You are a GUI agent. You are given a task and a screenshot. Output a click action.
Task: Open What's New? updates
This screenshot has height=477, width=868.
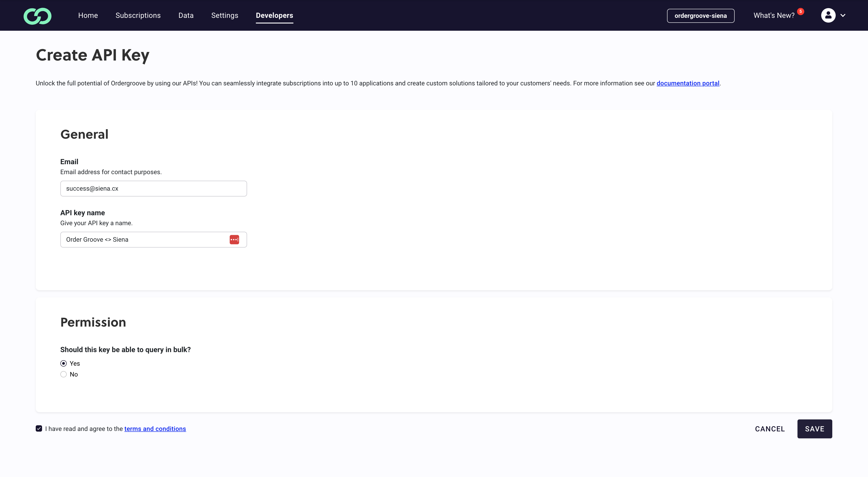pos(774,16)
